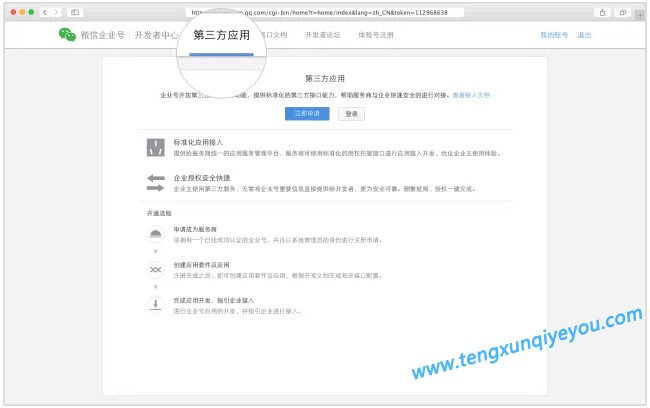The width and height of the screenshot is (650, 408).
Task: Add a new tab with plus button
Action: click(640, 15)
